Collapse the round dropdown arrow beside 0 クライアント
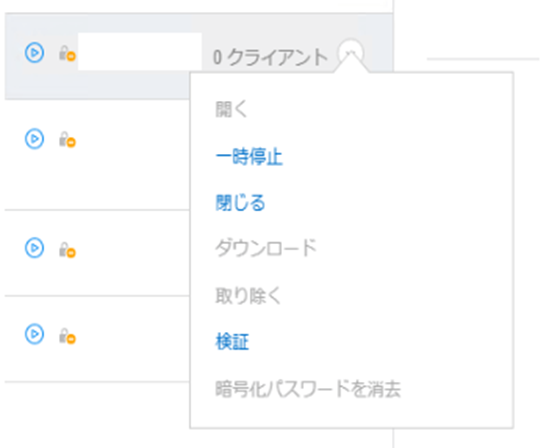 point(351,52)
